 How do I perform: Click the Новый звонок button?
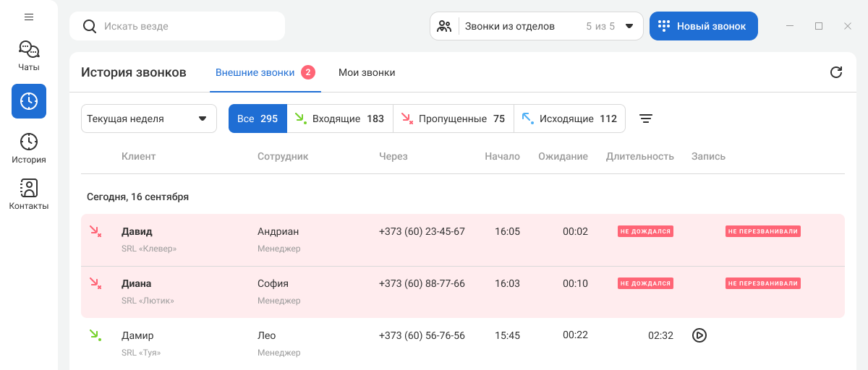point(703,26)
